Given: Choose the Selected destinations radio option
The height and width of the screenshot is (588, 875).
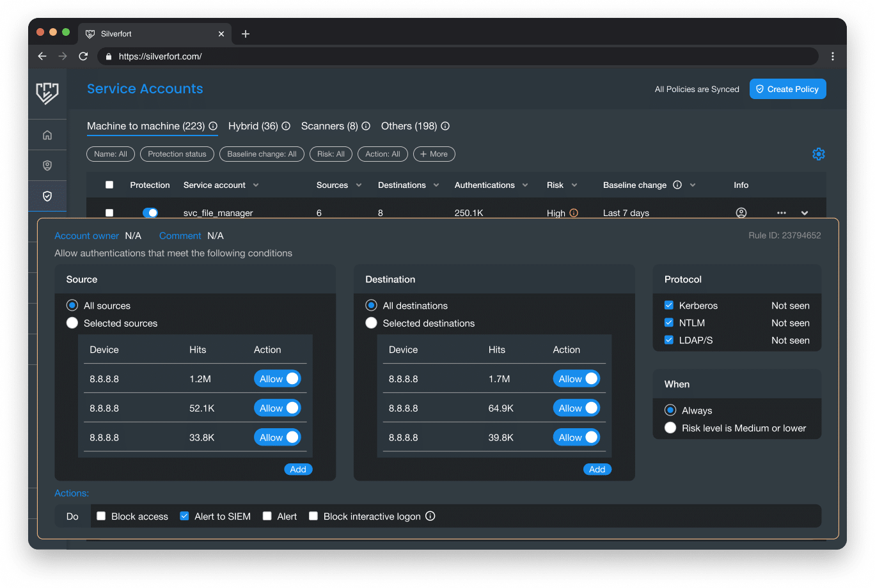Looking at the screenshot, I should coord(371,323).
